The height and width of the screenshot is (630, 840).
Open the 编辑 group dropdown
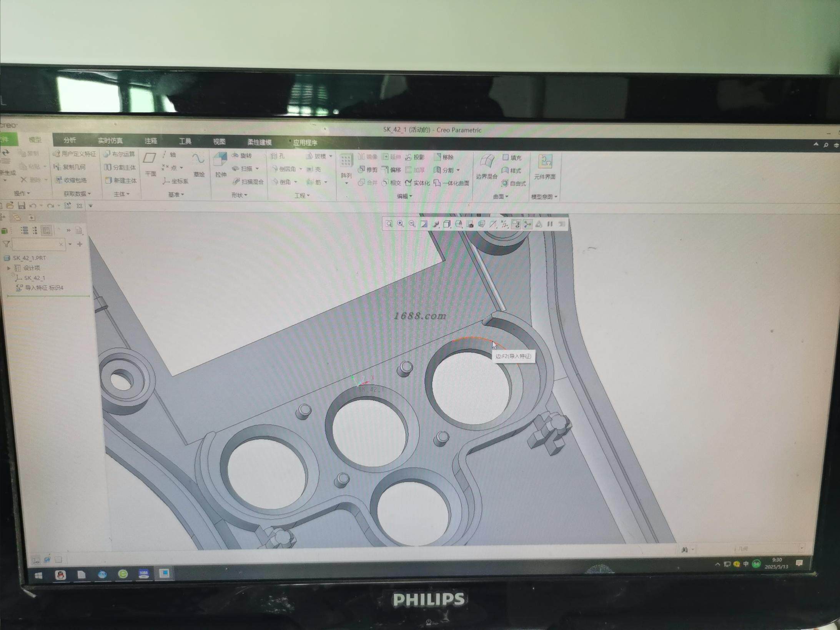[x=404, y=196]
